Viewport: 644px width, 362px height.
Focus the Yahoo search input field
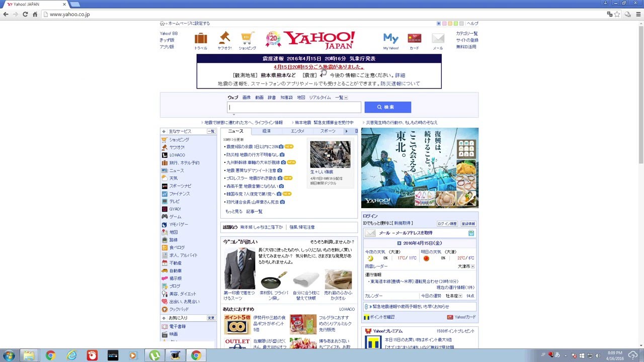[x=294, y=107]
